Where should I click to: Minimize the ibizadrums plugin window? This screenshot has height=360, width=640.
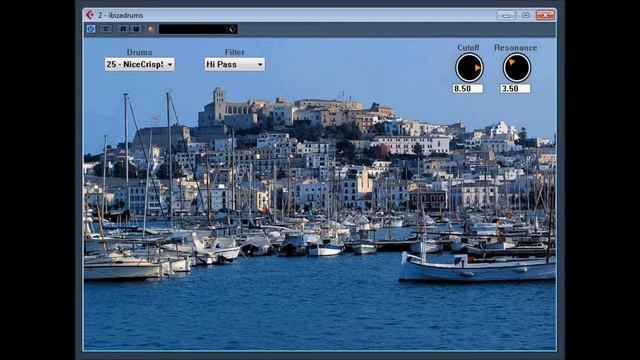point(506,15)
